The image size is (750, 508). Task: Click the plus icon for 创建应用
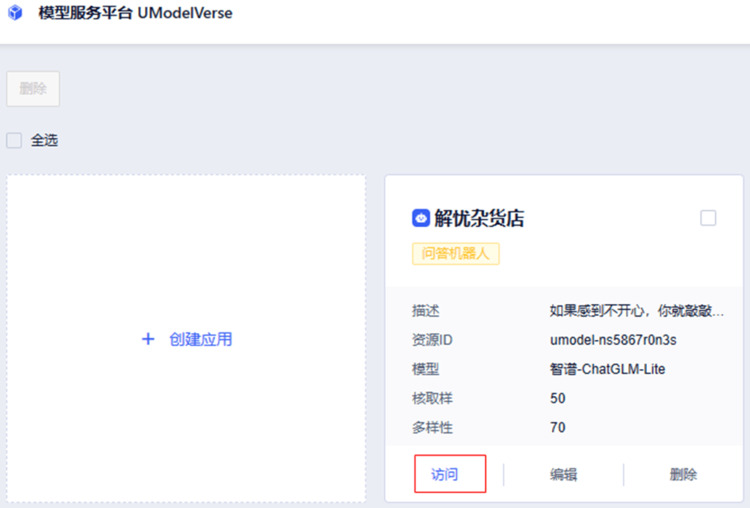pyautogui.click(x=148, y=339)
